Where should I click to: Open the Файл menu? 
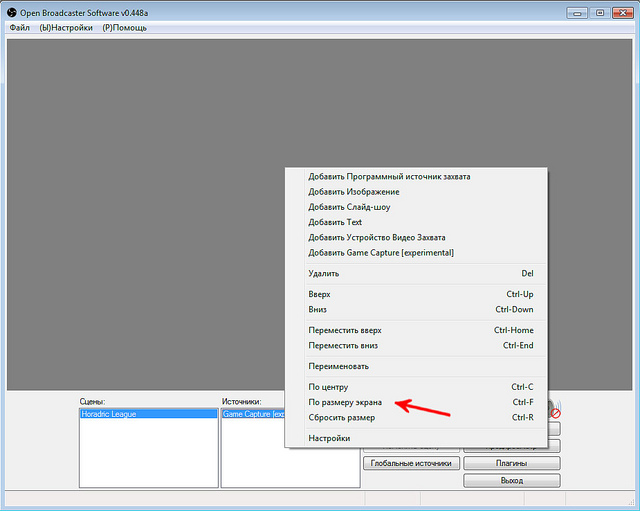point(19,28)
